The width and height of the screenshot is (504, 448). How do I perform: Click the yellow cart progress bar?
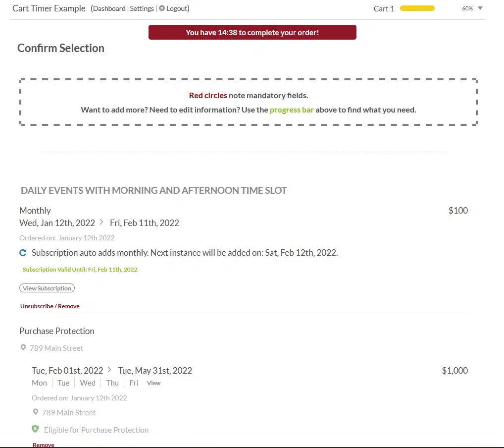pos(417,8)
